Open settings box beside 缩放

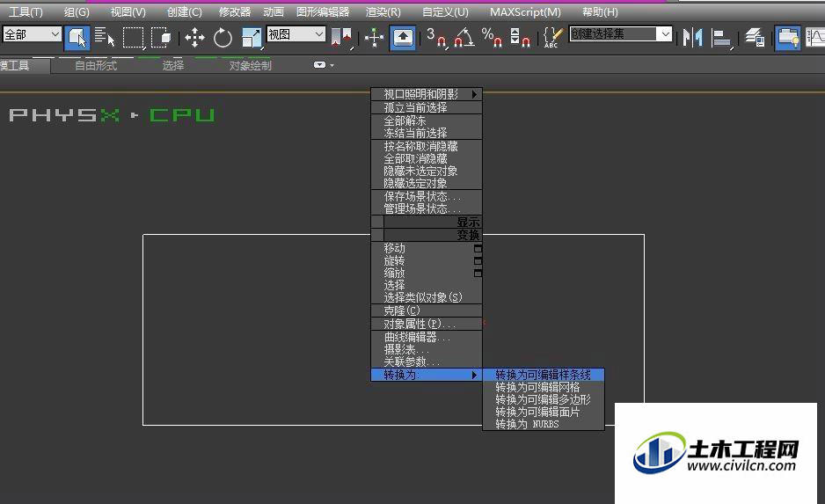478,273
